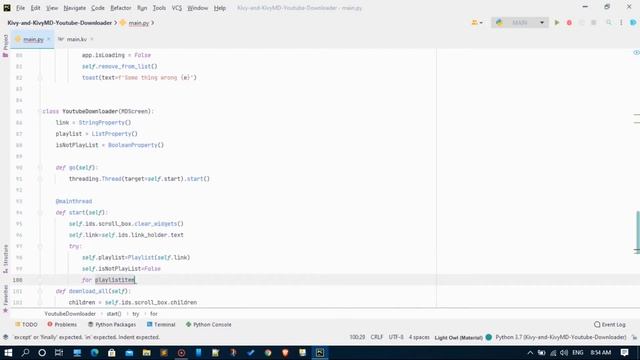Select the main.py editor tab
640x360 pixels.
point(33,39)
